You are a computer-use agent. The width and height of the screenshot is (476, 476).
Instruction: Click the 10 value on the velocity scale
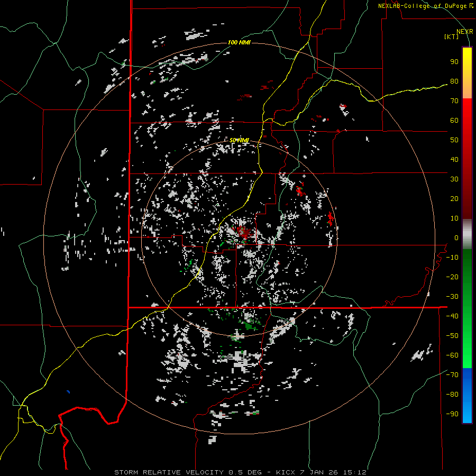tap(454, 218)
